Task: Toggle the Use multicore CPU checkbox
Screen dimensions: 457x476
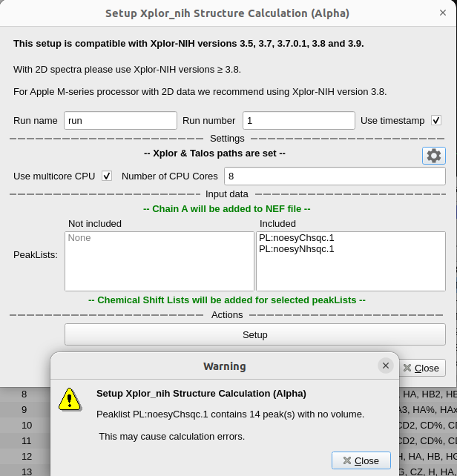Action: [107, 176]
